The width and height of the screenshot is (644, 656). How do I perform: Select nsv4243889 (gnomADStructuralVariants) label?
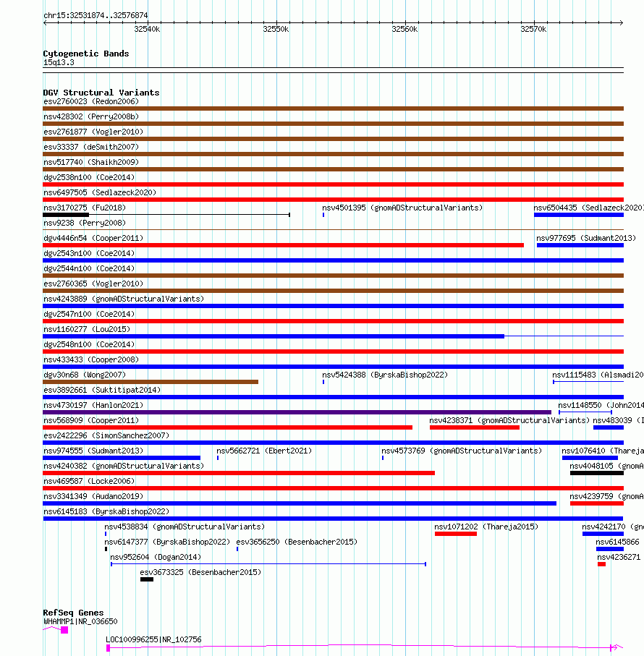pyautogui.click(x=124, y=299)
